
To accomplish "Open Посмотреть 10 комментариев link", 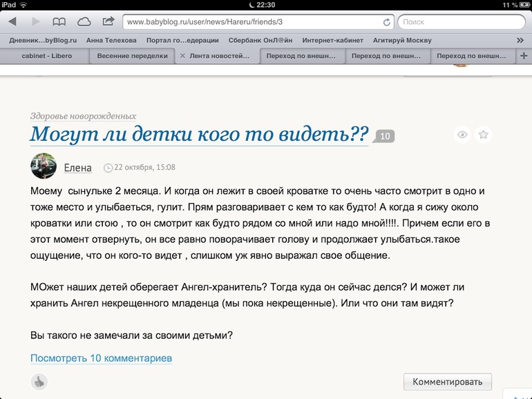I will pos(101,358).
